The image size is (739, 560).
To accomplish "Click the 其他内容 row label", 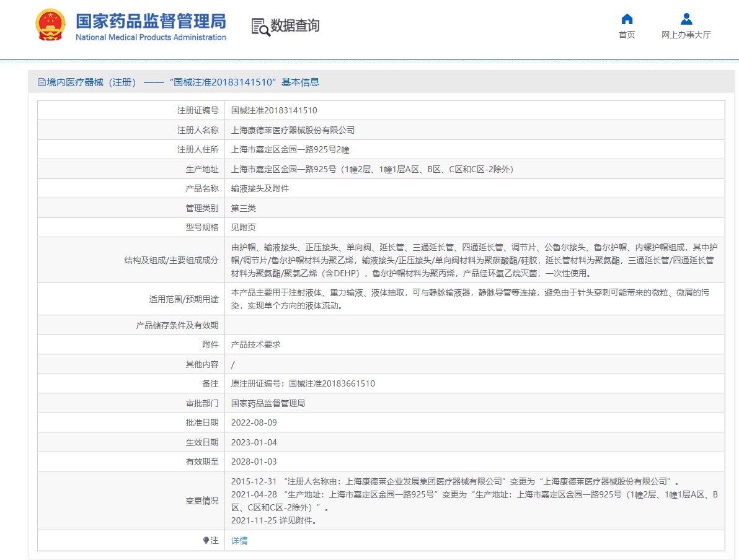I will tap(202, 364).
